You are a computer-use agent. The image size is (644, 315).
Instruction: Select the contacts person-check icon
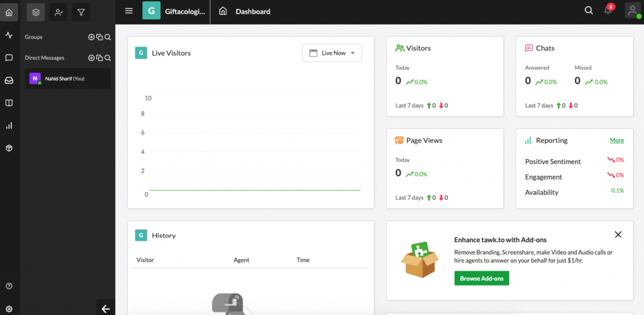pos(58,13)
